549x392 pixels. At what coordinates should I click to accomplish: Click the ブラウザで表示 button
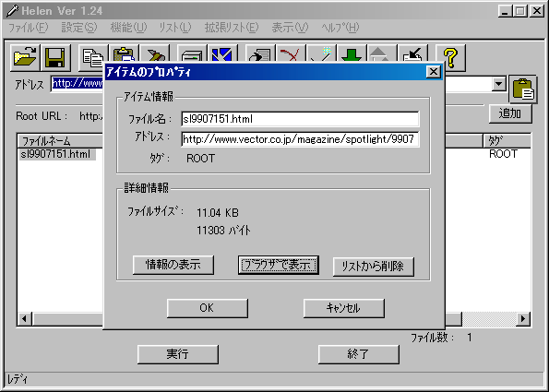(279, 265)
